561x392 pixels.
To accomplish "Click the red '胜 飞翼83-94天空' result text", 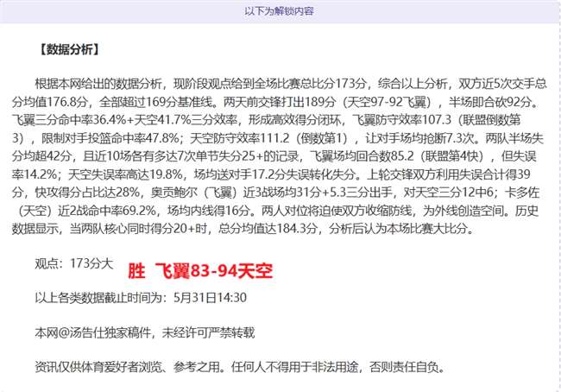I will click(x=200, y=271).
